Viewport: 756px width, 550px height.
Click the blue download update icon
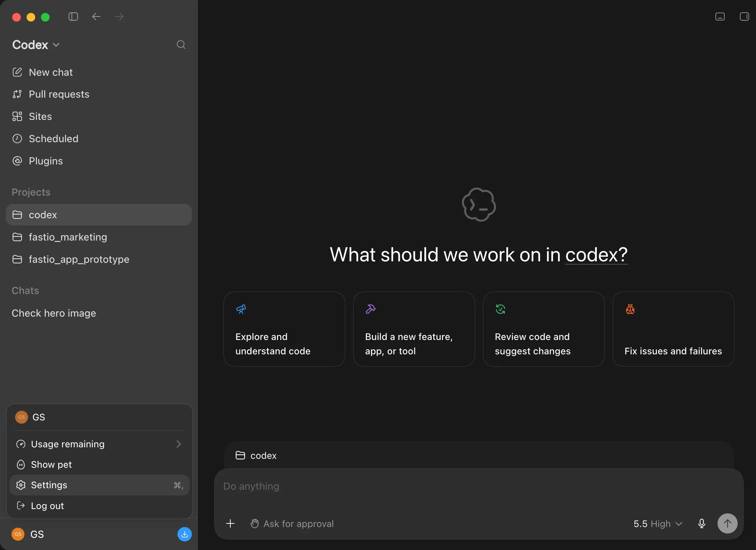pyautogui.click(x=184, y=534)
